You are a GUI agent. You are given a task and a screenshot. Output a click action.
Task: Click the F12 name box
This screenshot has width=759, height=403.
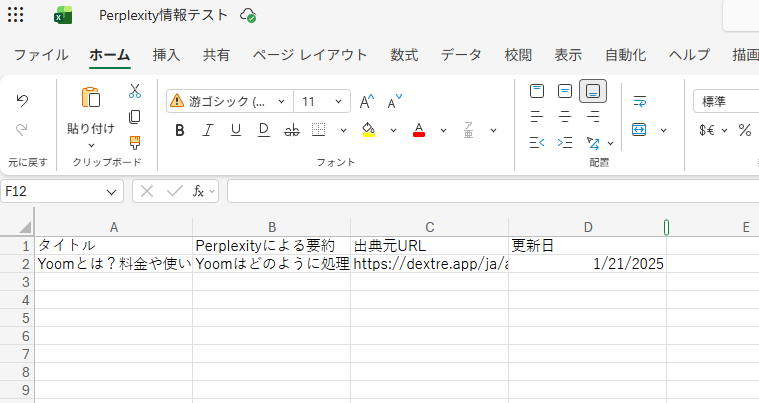point(61,192)
